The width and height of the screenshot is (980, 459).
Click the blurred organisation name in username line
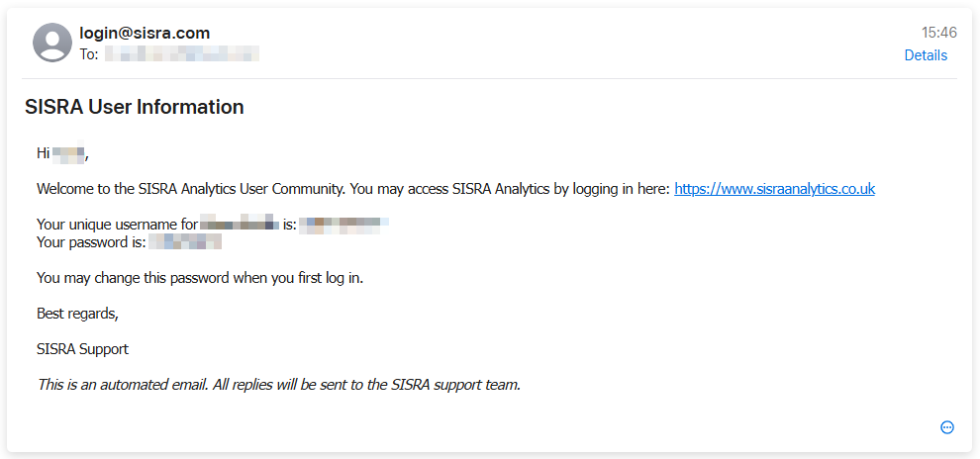(x=239, y=225)
